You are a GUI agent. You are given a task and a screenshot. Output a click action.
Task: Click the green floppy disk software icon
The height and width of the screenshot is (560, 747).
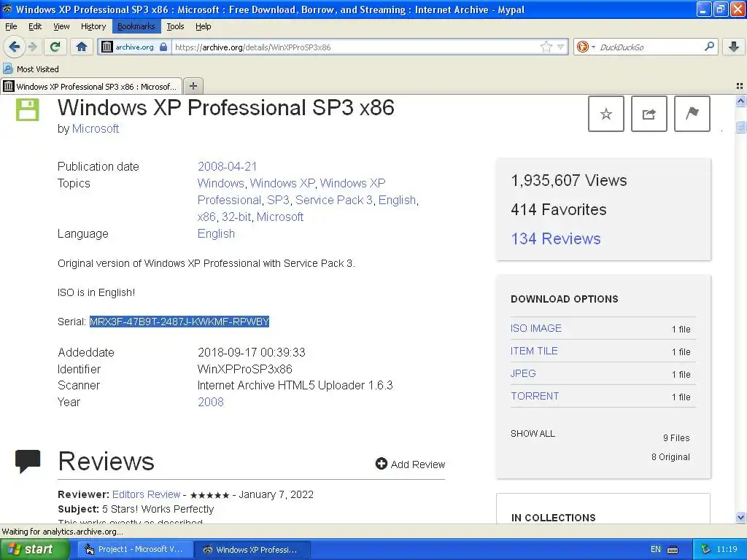tap(28, 109)
